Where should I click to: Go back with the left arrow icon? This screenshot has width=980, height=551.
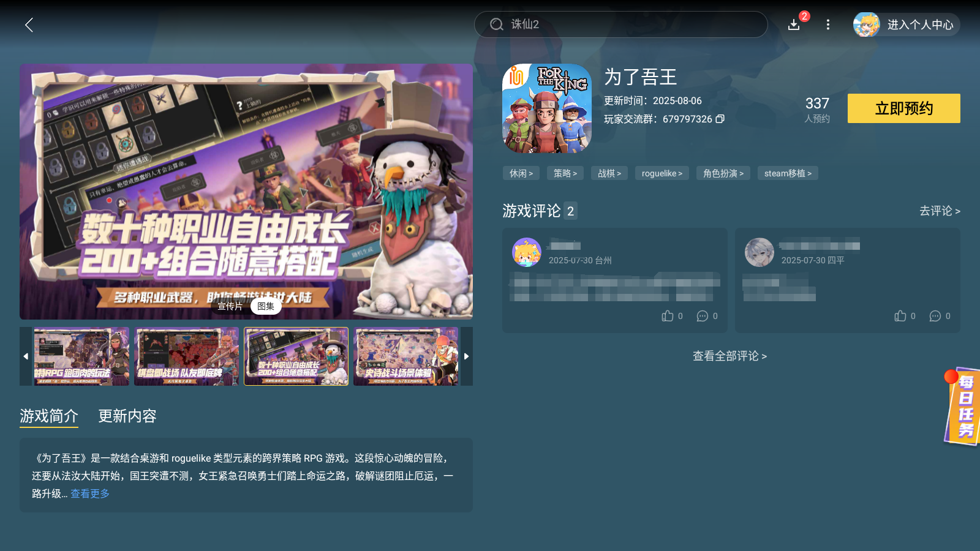[x=29, y=24]
